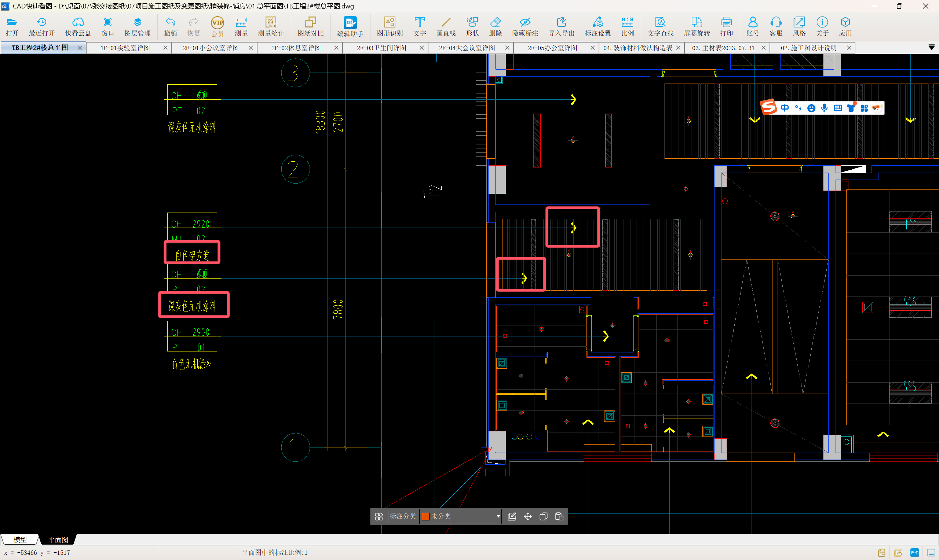Click the 打印 print icon

click(726, 26)
